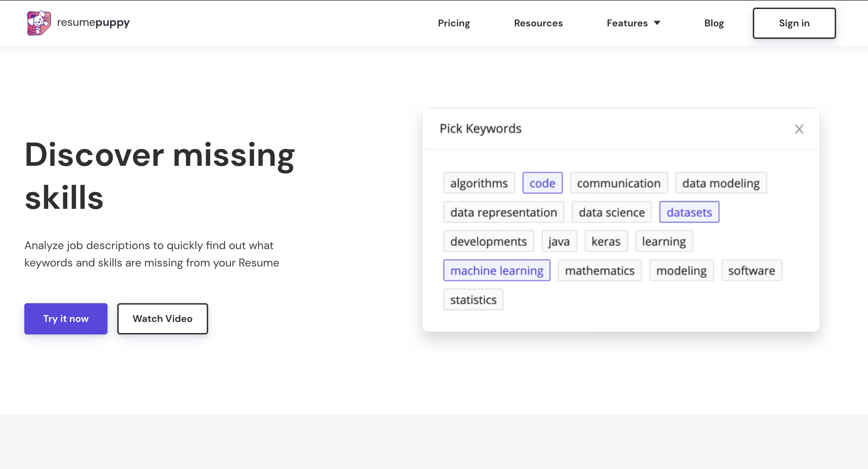
Task: Click the Pick Keywords dialog title
Action: click(480, 129)
